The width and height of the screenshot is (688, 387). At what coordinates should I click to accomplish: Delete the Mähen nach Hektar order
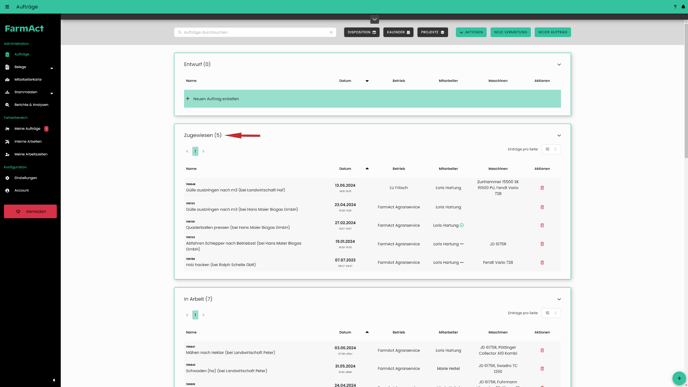(542, 350)
